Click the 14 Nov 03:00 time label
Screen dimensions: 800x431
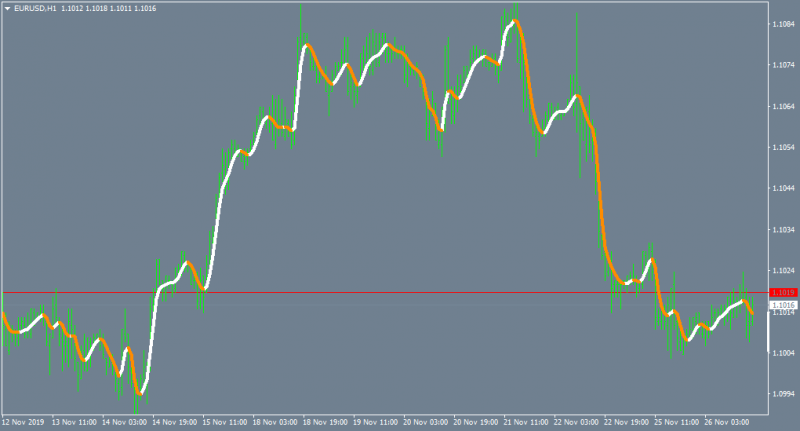(x=124, y=422)
